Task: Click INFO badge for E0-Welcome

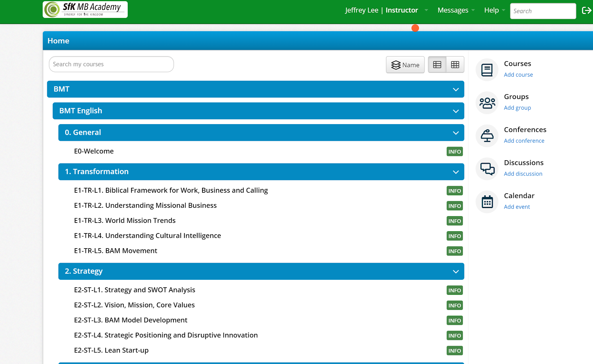Action: pos(454,152)
